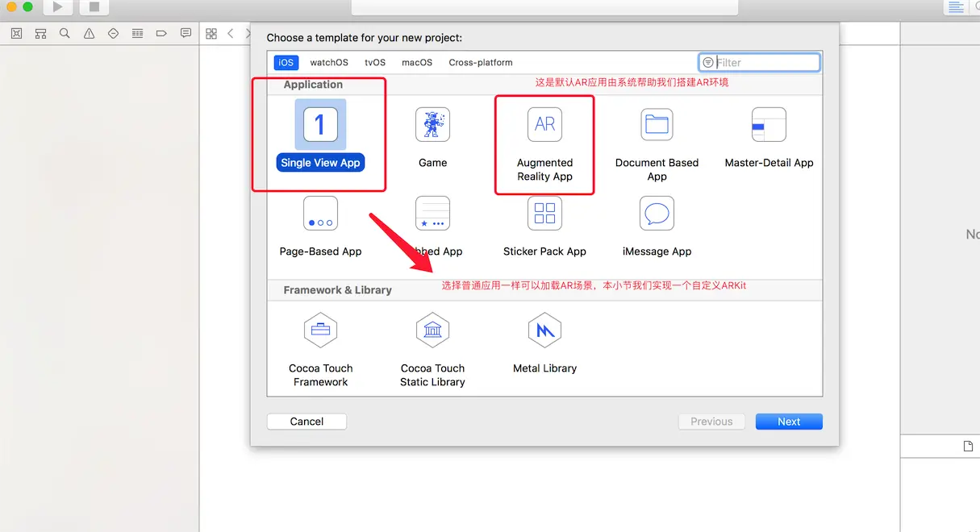Switch to the macOS platform tab
980x532 pixels.
[417, 62]
